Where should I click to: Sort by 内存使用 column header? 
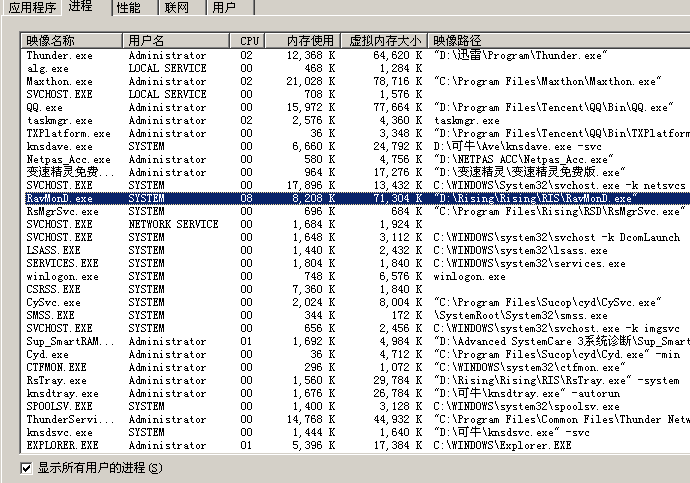pyautogui.click(x=302, y=41)
